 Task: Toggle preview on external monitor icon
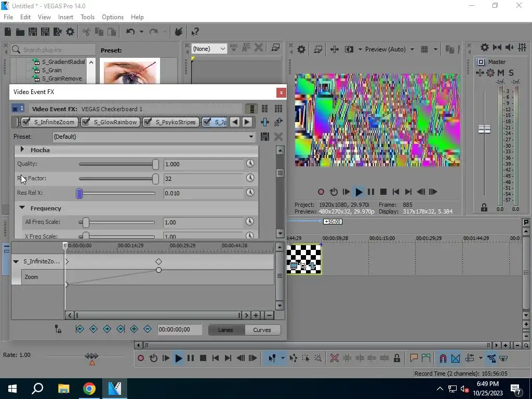tap(318, 49)
